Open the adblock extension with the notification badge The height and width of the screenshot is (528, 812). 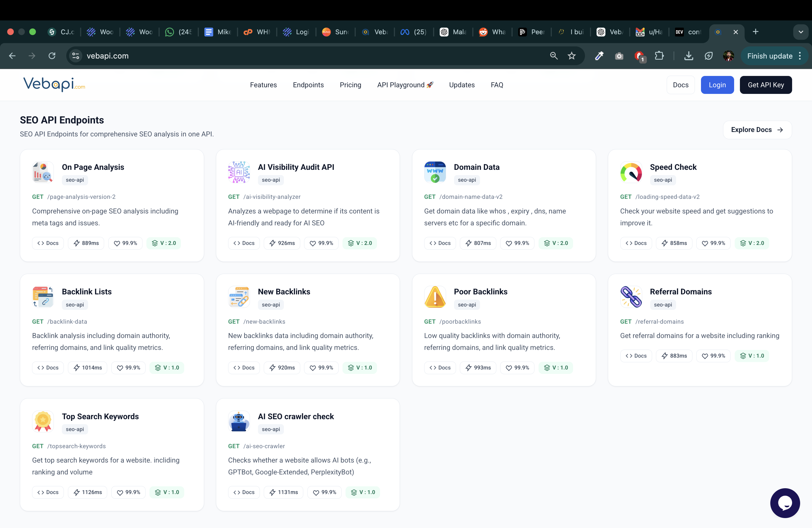point(640,56)
